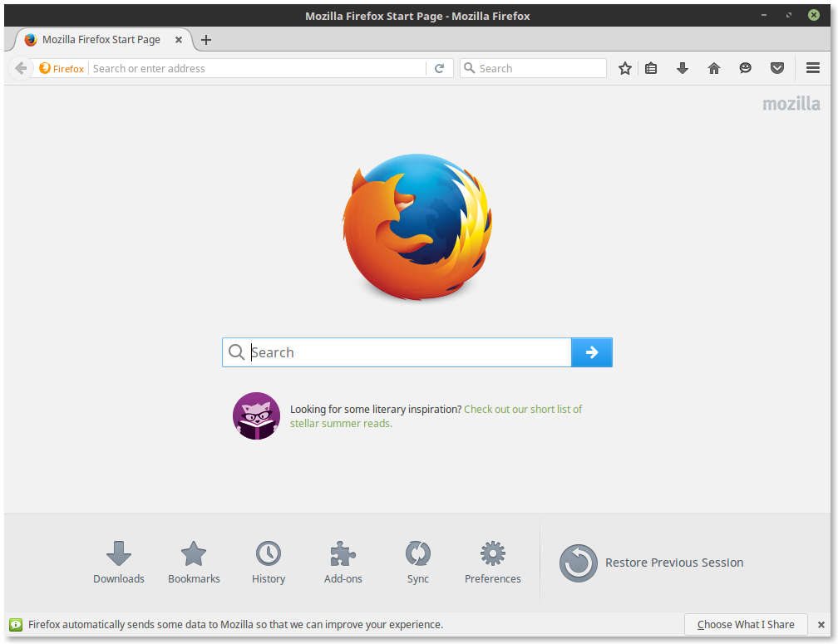This screenshot has width=838, height=644.
Task: Click the notification bar info icon
Action: (16, 624)
